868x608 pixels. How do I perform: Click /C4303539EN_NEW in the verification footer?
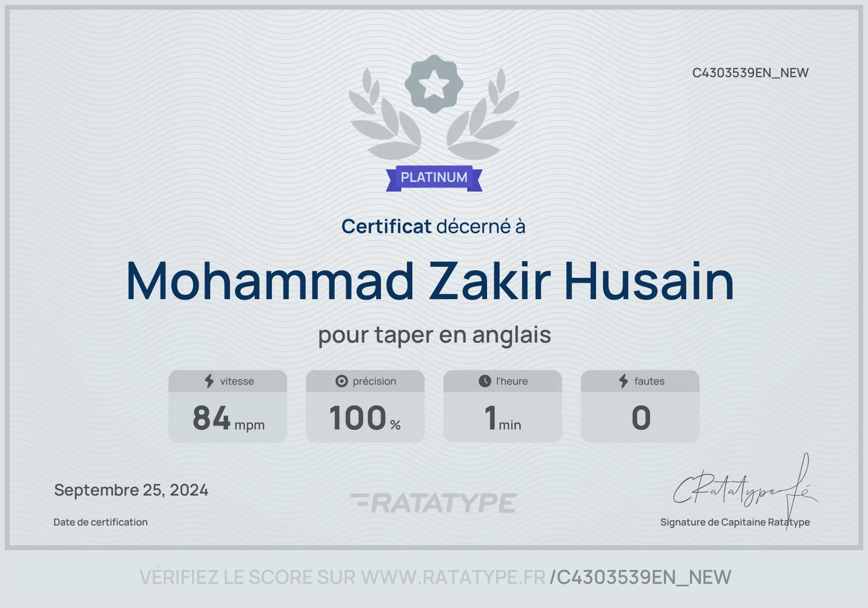click(x=640, y=578)
